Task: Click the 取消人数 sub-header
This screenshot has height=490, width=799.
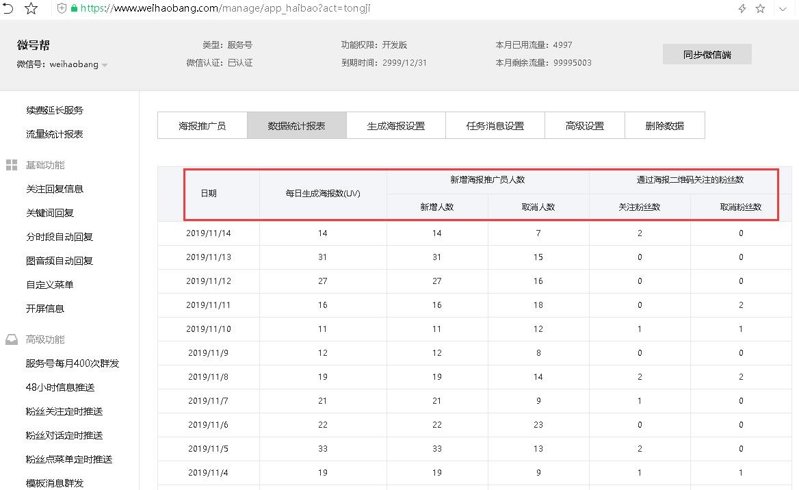Action: (x=538, y=207)
